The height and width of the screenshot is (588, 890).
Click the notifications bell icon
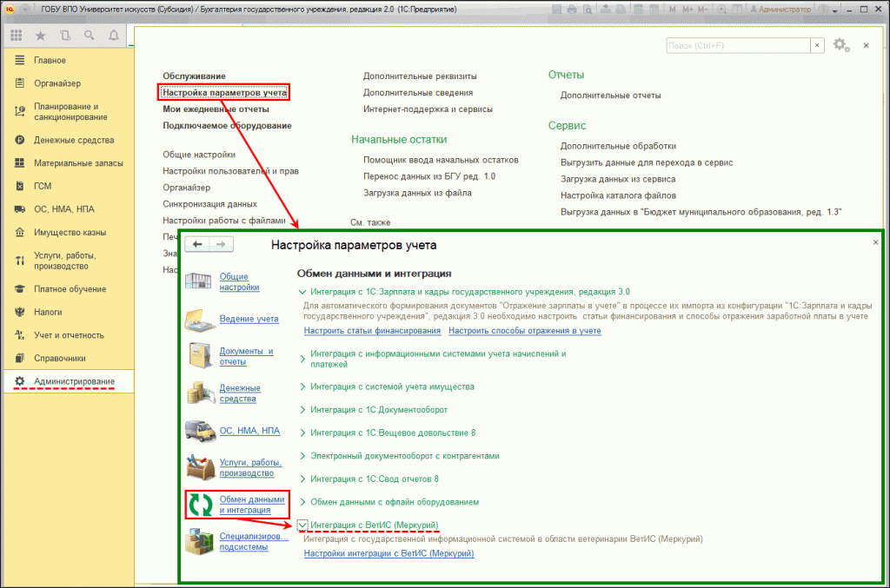113,36
